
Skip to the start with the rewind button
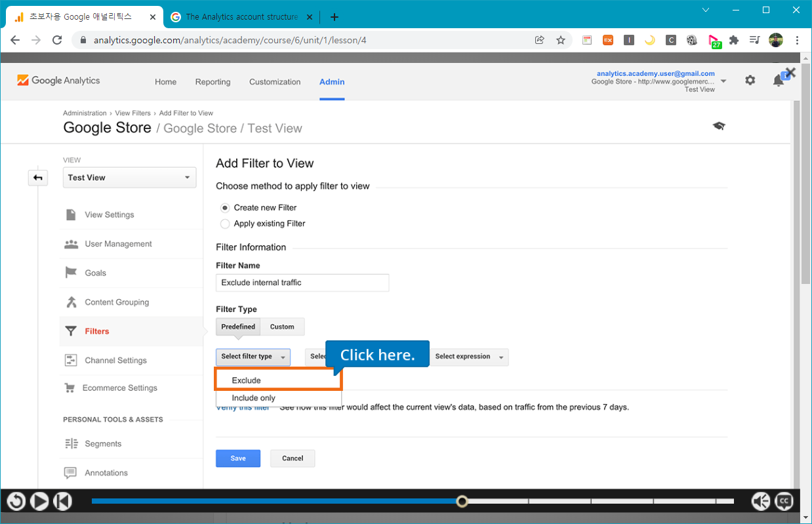62,502
